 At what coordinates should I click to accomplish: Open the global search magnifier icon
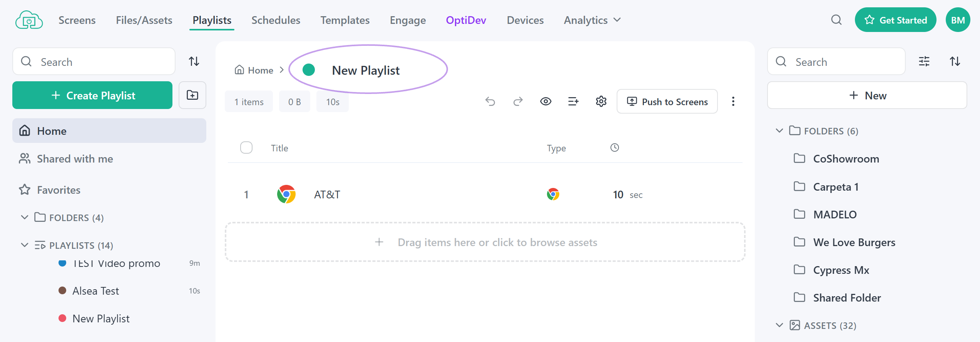[x=836, y=20]
